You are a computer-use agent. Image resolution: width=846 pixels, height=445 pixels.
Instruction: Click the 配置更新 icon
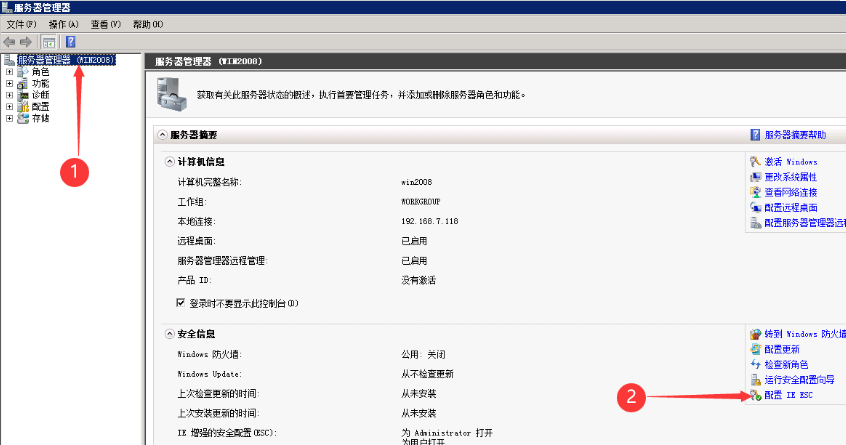click(x=755, y=350)
